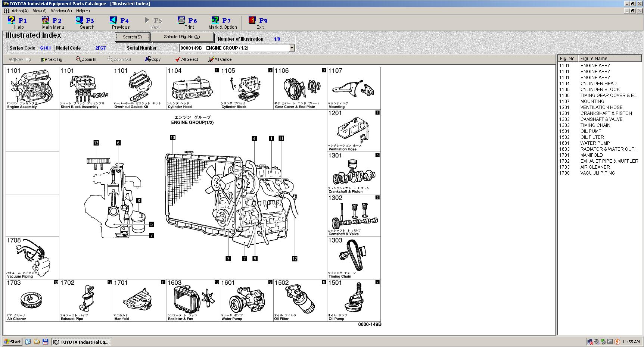This screenshot has width=644, height=347.
Task: Select the 1104 Cylinder Head thumbnail
Action: pyautogui.click(x=193, y=88)
